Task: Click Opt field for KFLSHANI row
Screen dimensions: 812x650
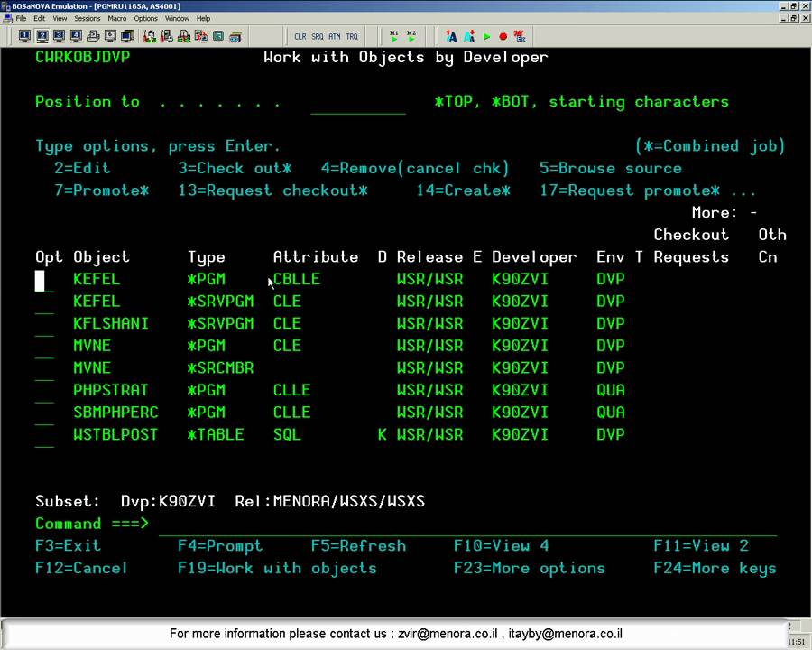Action: [44, 325]
